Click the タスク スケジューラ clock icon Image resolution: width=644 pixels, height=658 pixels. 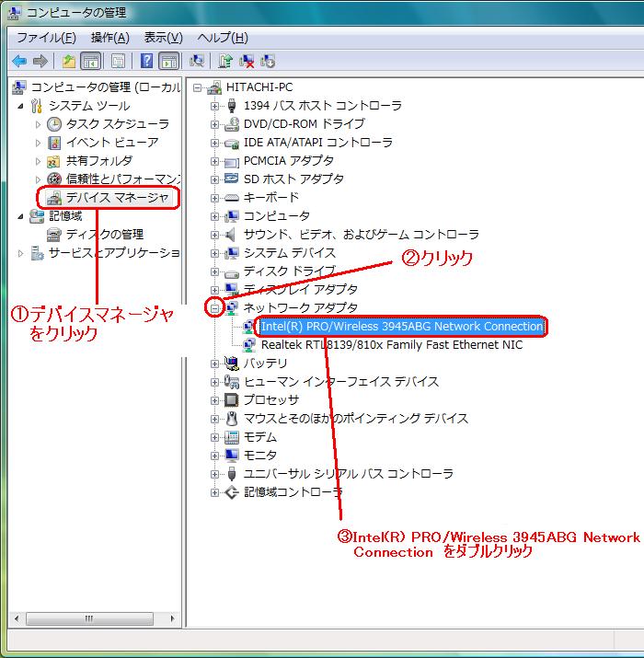pyautogui.click(x=54, y=124)
